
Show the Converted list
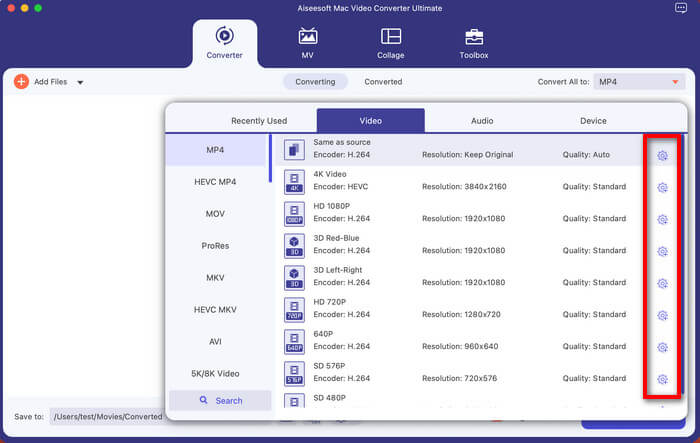[383, 82]
